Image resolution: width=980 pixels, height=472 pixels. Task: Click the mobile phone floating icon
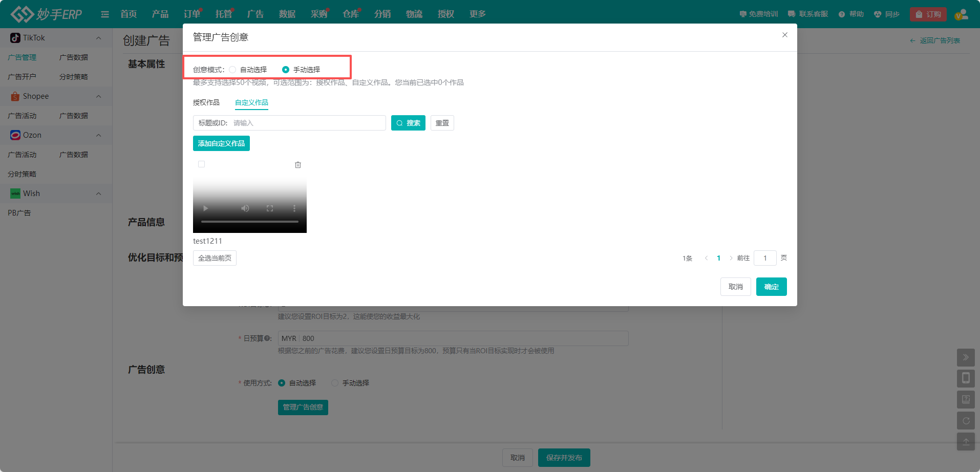pos(966,378)
